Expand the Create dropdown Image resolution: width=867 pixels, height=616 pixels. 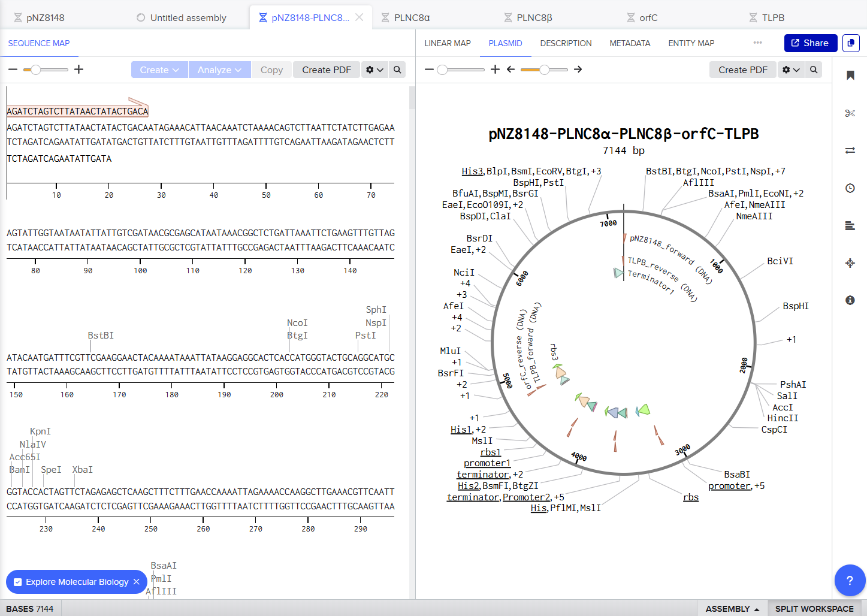tap(159, 70)
